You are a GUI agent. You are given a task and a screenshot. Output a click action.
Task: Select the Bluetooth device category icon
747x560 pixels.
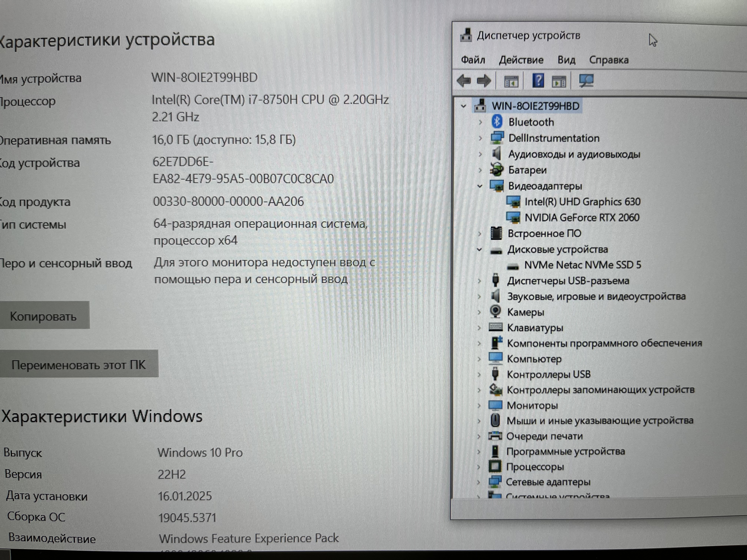pos(497,121)
